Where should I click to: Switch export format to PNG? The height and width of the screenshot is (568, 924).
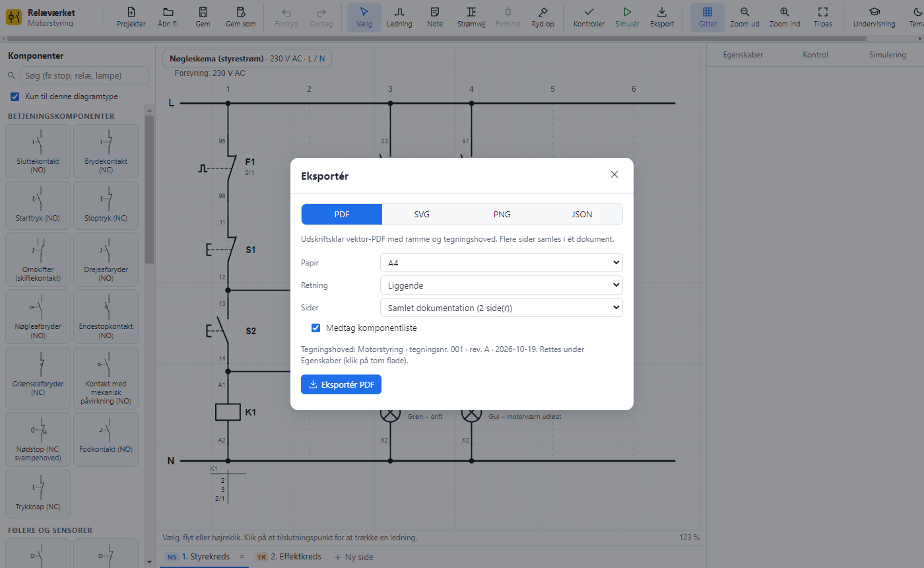[x=502, y=214]
